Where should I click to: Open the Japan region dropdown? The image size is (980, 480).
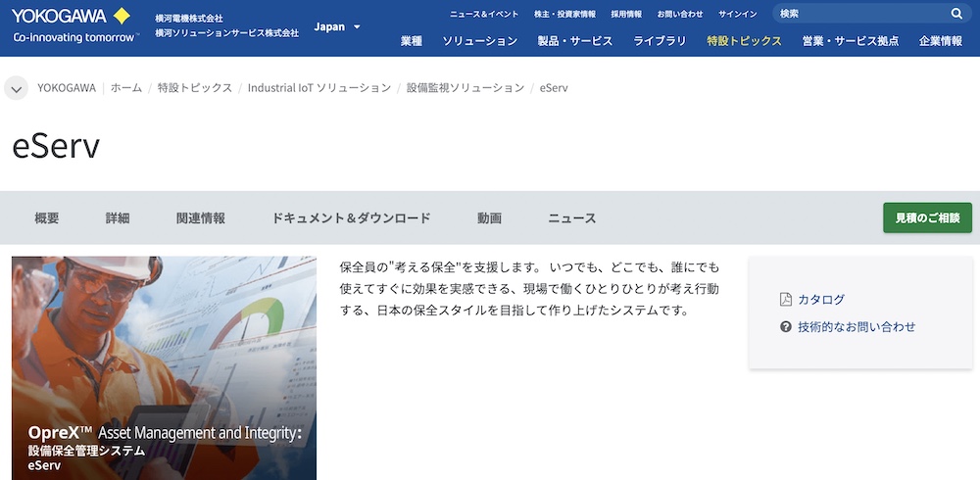(337, 26)
